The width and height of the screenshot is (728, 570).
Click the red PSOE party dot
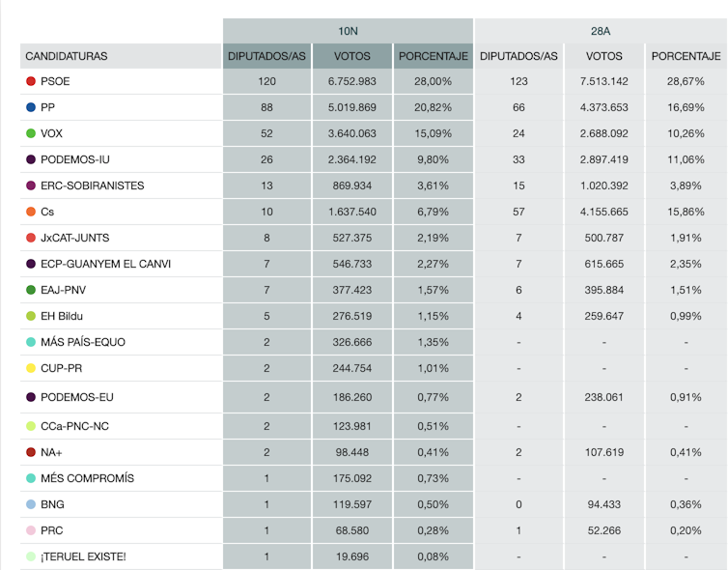tap(31, 82)
